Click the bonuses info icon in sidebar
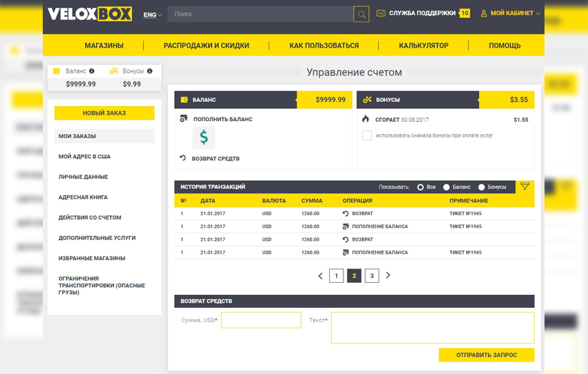588x374 pixels. 150,71
